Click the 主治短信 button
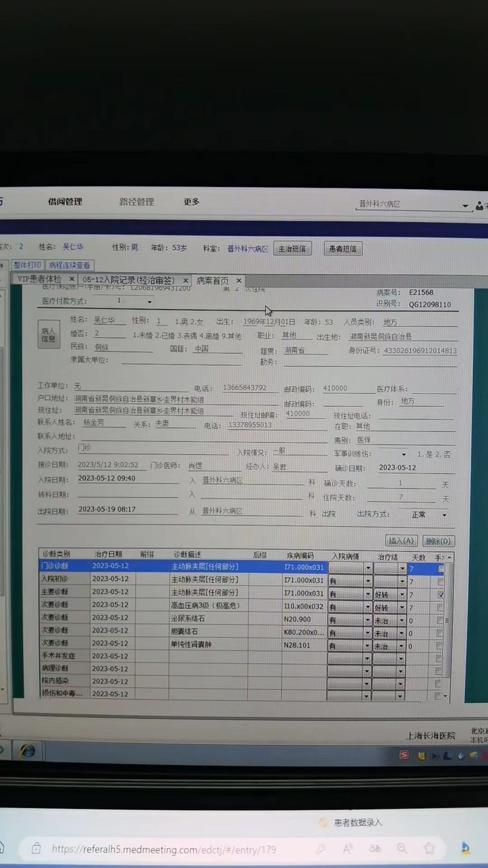The width and height of the screenshot is (488, 868). pyautogui.click(x=292, y=249)
